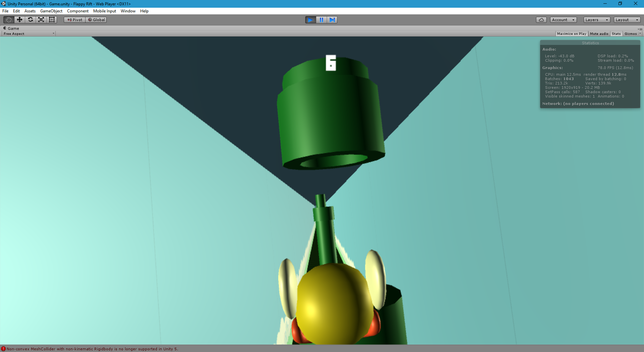This screenshot has height=352, width=644.
Task: Select the Game tab
Action: pyautogui.click(x=11, y=28)
